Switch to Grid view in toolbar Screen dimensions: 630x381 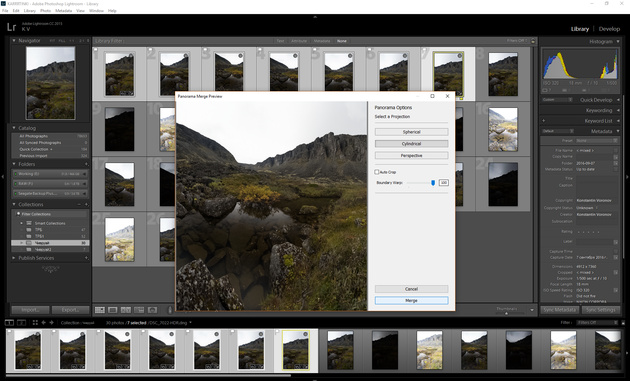point(100,310)
